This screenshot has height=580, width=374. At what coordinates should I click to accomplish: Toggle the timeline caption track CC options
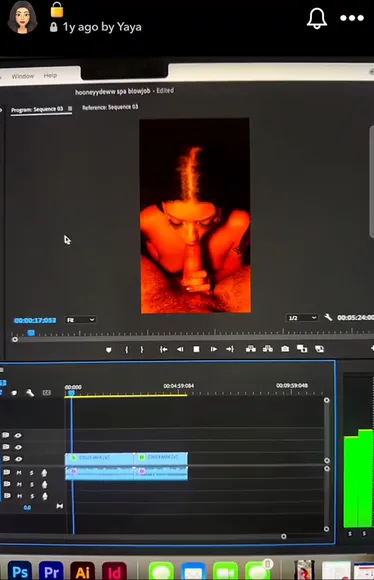click(47, 392)
